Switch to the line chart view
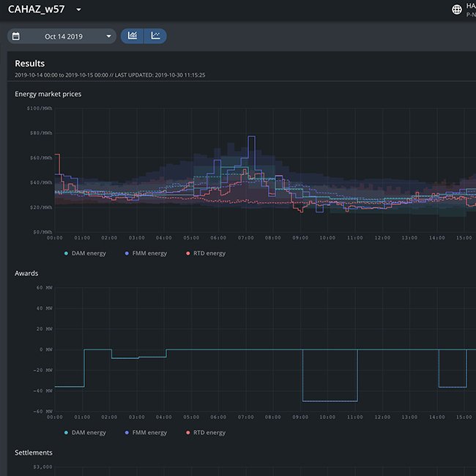The width and height of the screenshot is (476, 476). point(155,36)
